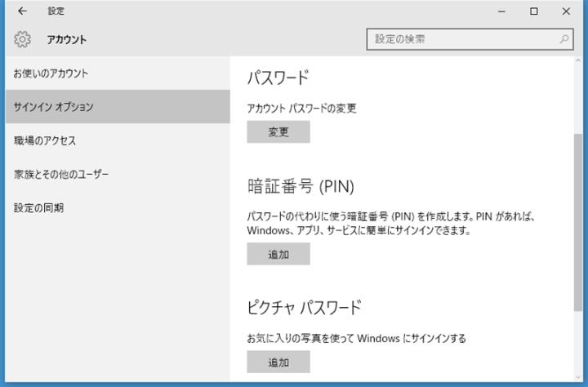Viewport: 588px width, 387px height.
Task: Click the search magnifier icon
Action: pyautogui.click(x=563, y=39)
